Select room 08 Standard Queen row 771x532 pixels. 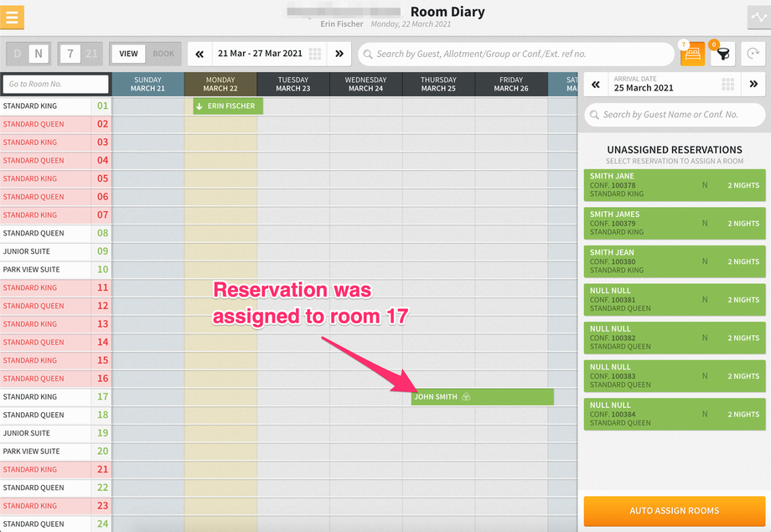[55, 233]
